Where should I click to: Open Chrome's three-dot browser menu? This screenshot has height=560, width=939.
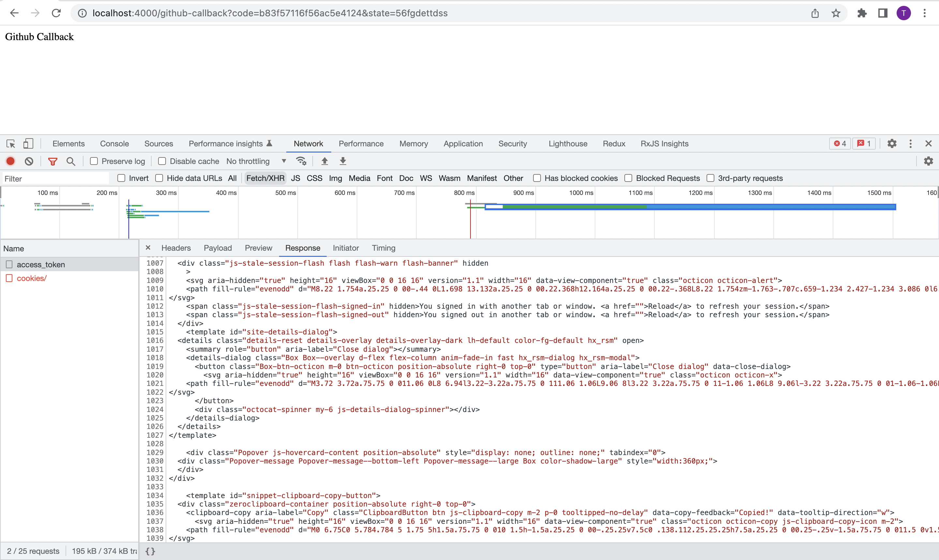point(924,13)
